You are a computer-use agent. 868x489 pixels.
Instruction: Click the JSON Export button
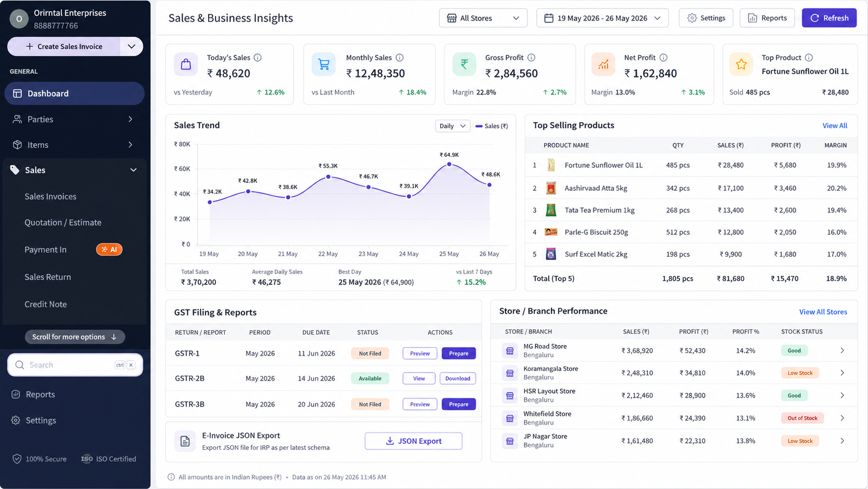click(413, 441)
